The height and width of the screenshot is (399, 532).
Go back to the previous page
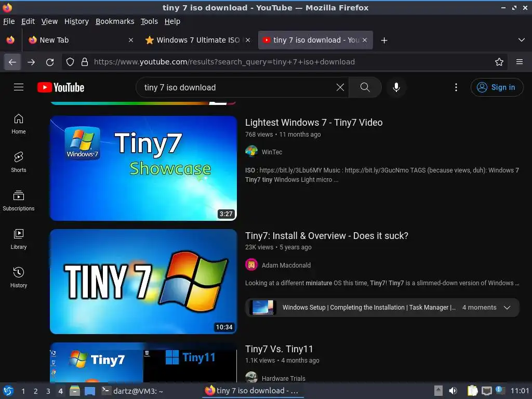pyautogui.click(x=12, y=62)
